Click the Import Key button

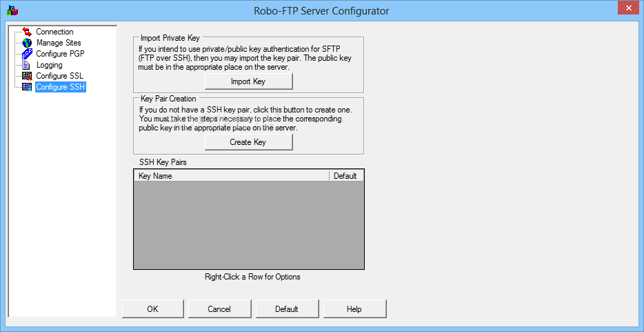[248, 81]
